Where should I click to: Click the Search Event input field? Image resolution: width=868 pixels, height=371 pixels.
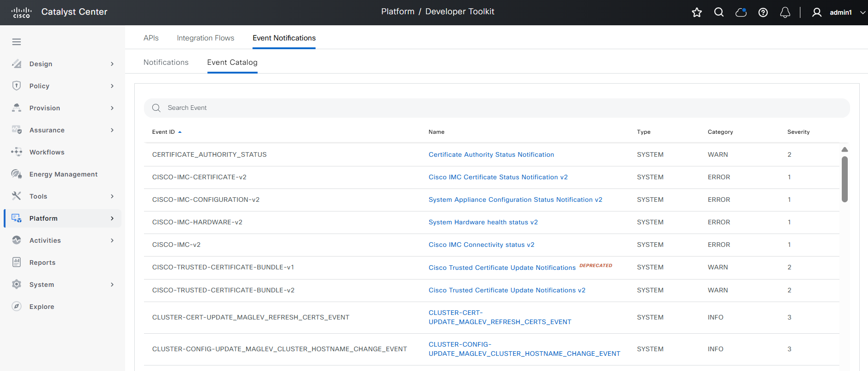(x=497, y=108)
